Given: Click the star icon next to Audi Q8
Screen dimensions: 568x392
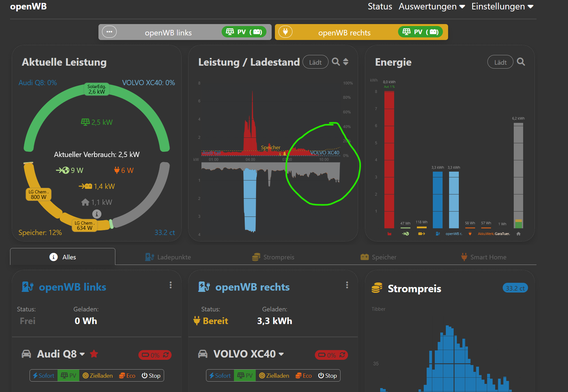Looking at the screenshot, I should tap(94, 354).
